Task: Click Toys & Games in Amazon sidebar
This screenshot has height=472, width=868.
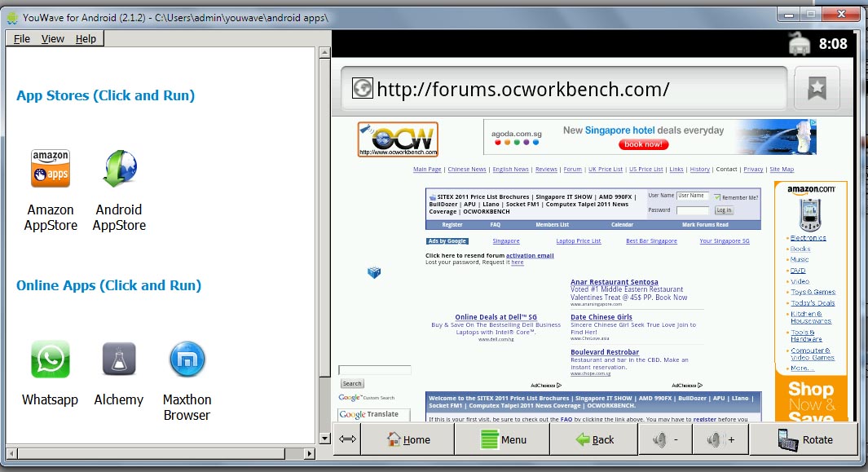Action: tap(813, 292)
